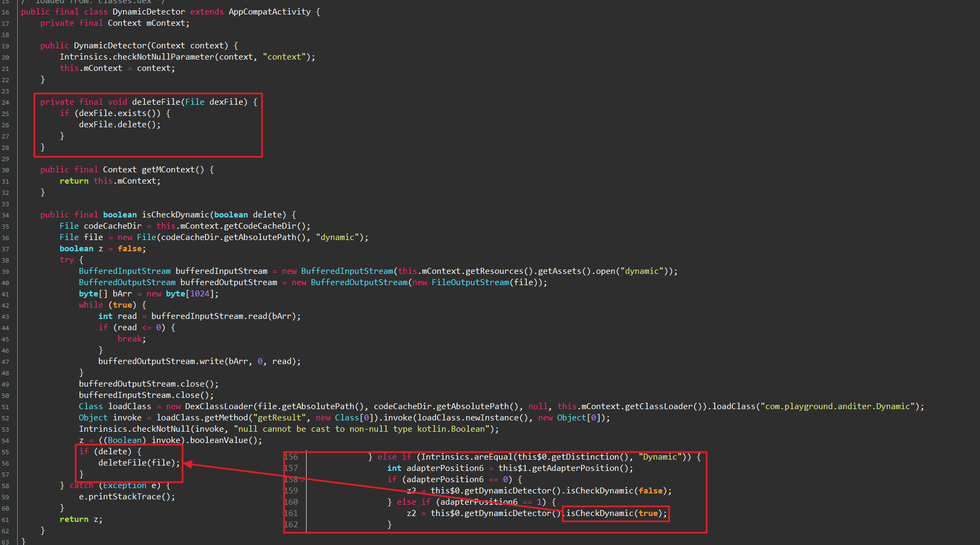
Task: Click the 'boolean z = false;' declaration
Action: coord(103,249)
